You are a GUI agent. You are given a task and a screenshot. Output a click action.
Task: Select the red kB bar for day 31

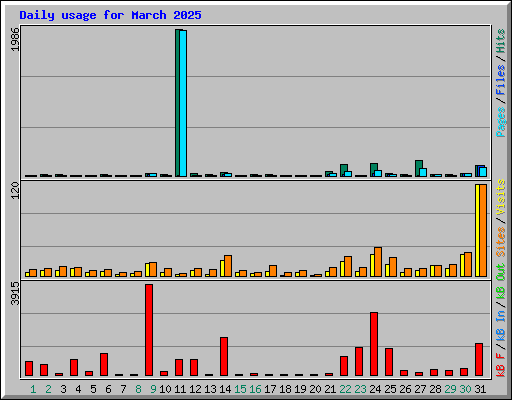point(479,360)
